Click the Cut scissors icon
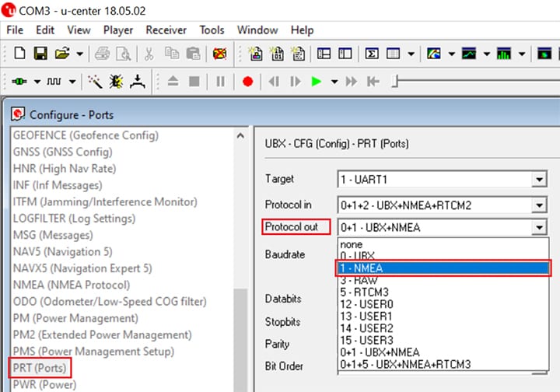The height and width of the screenshot is (392, 560). 149,54
